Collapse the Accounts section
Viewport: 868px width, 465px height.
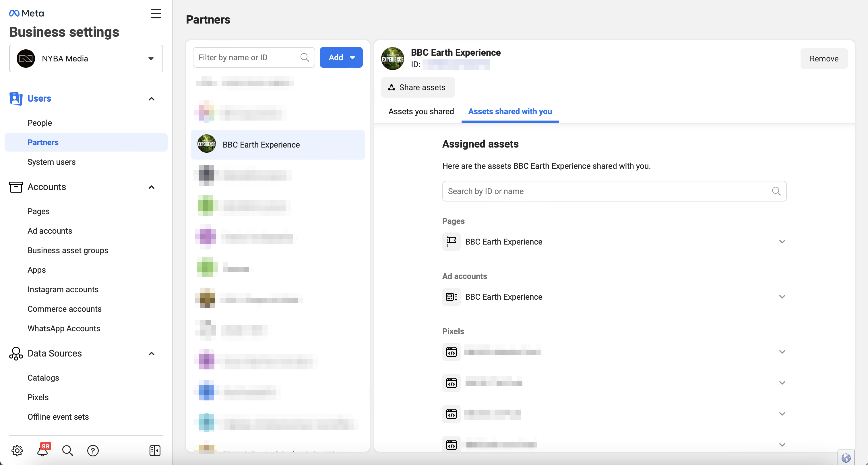[x=152, y=187]
